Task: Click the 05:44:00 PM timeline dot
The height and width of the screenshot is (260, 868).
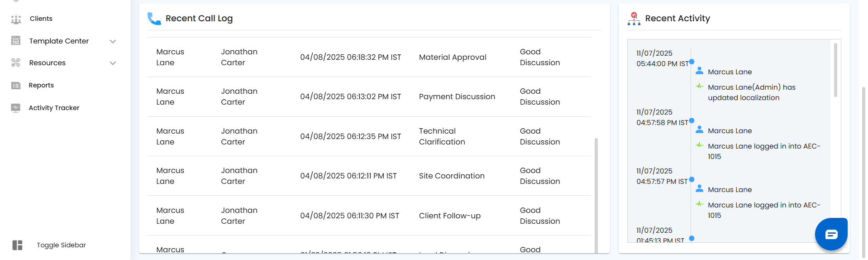Action: tap(692, 62)
